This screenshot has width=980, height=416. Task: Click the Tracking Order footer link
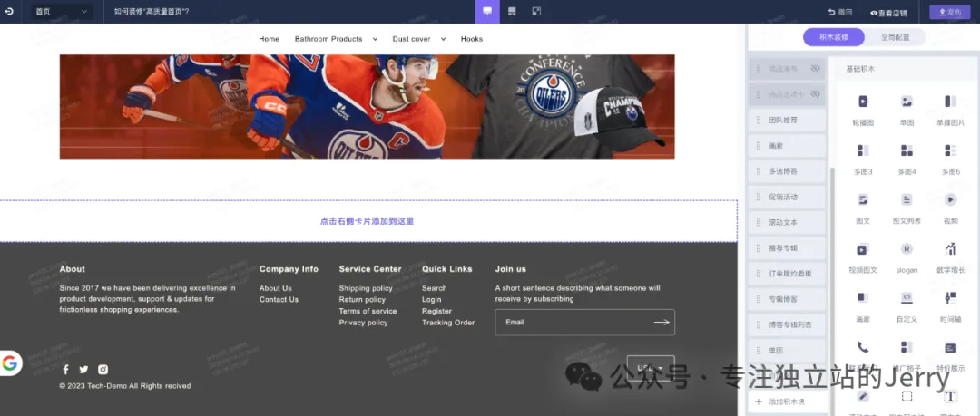click(448, 323)
